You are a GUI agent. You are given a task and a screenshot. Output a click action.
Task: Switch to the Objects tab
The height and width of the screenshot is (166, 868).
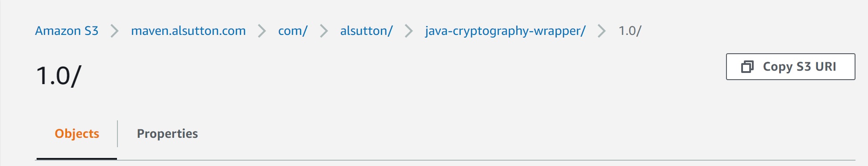(x=77, y=134)
